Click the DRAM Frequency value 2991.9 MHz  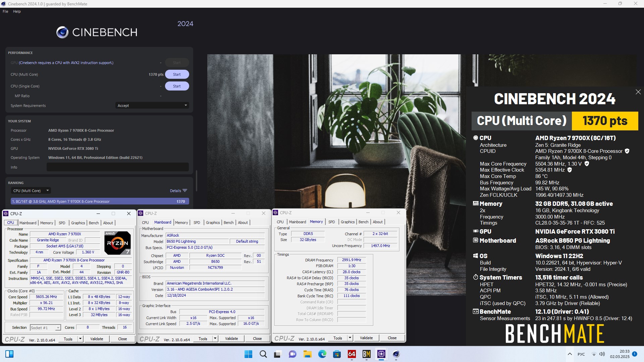[x=352, y=260]
